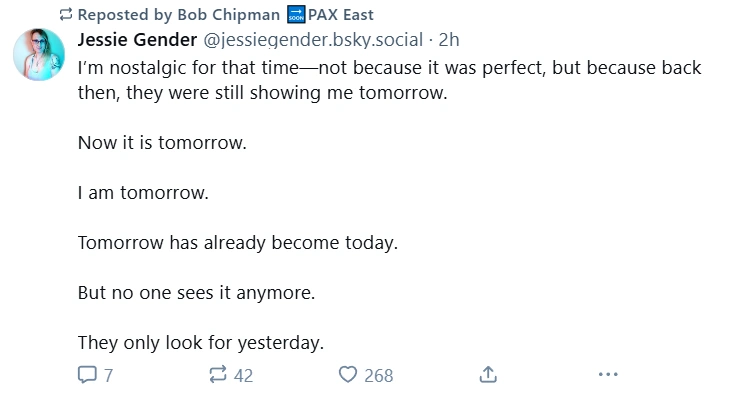Open Jessie Gender's profile avatar

pyautogui.click(x=39, y=55)
